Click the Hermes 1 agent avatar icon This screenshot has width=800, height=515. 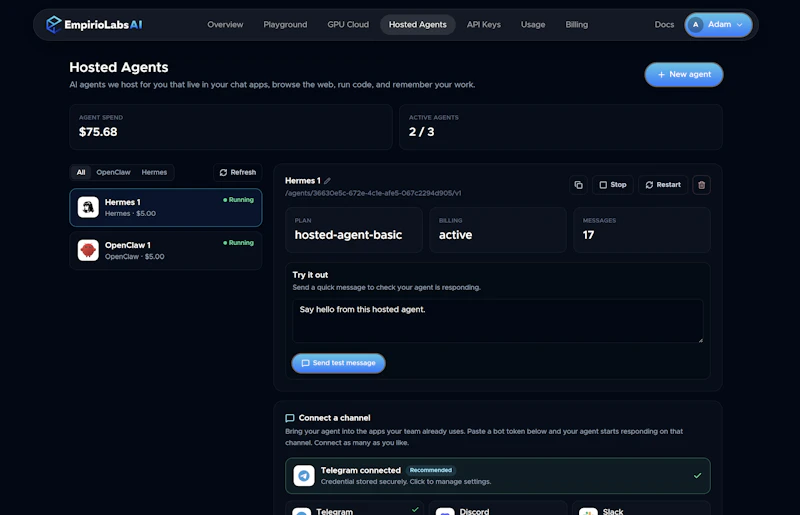[88, 207]
